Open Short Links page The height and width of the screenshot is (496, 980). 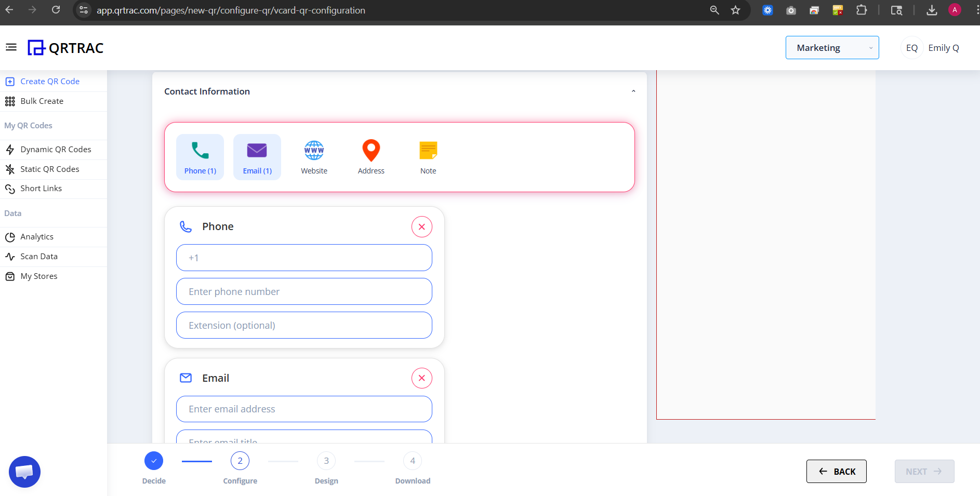pyautogui.click(x=41, y=188)
